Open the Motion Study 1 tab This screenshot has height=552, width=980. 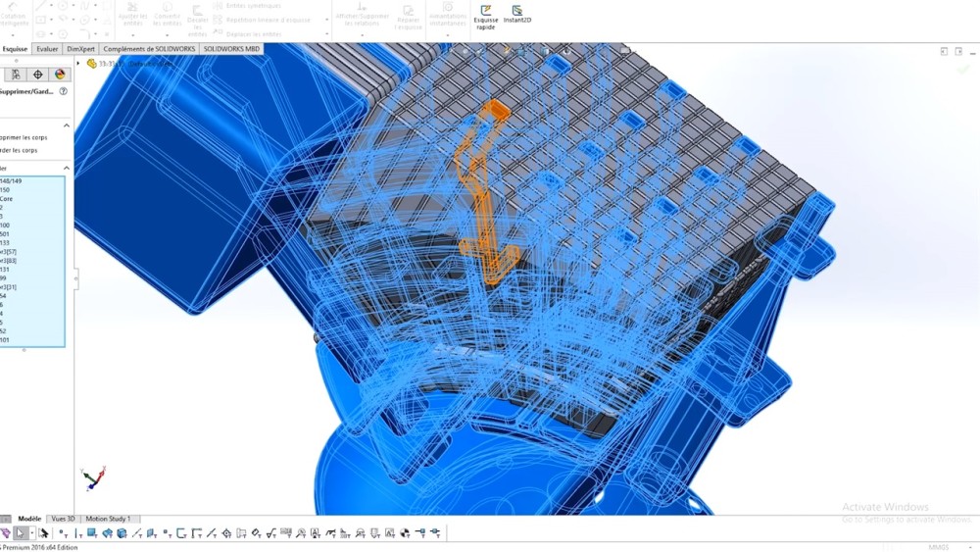(x=108, y=519)
